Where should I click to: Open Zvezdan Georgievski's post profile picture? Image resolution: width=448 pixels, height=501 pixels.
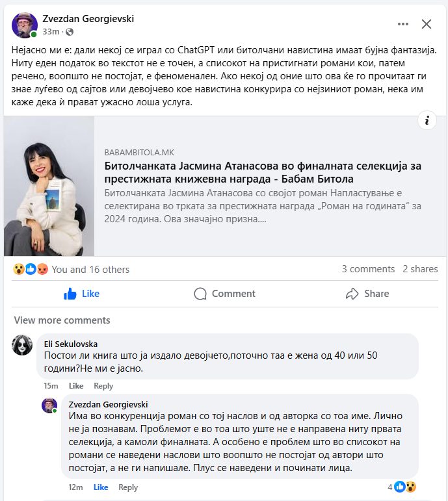(x=24, y=25)
